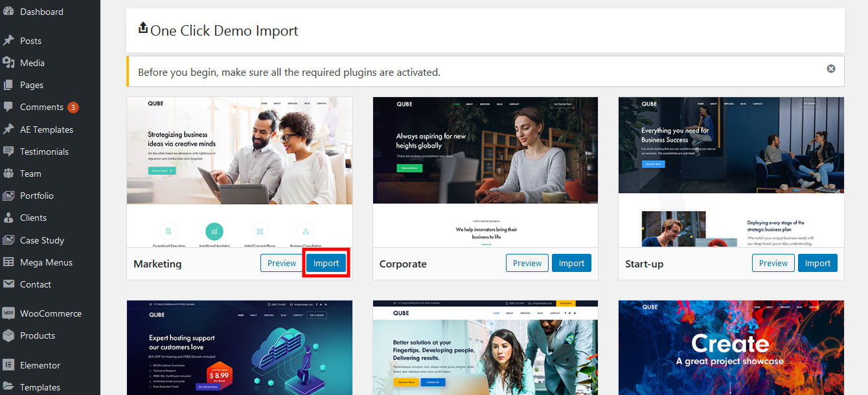The image size is (868, 395).
Task: Click the Testimonials sidebar icon
Action: pos(8,152)
